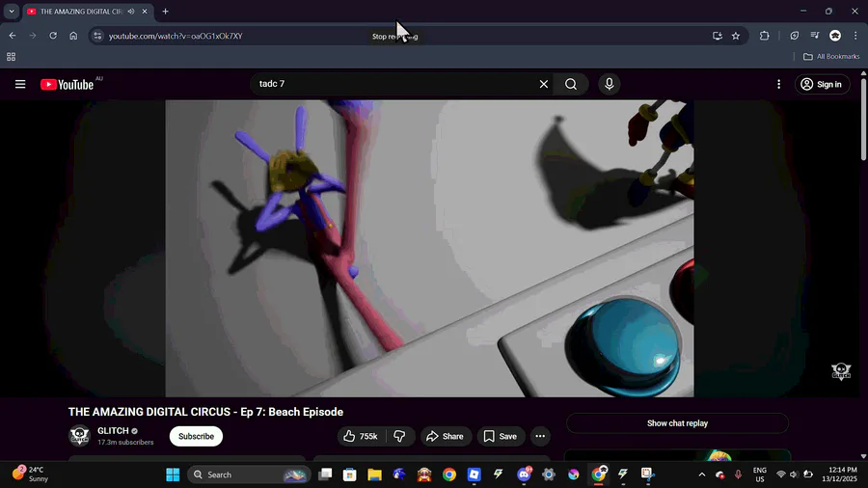Install app icon in address bar

point(717,36)
